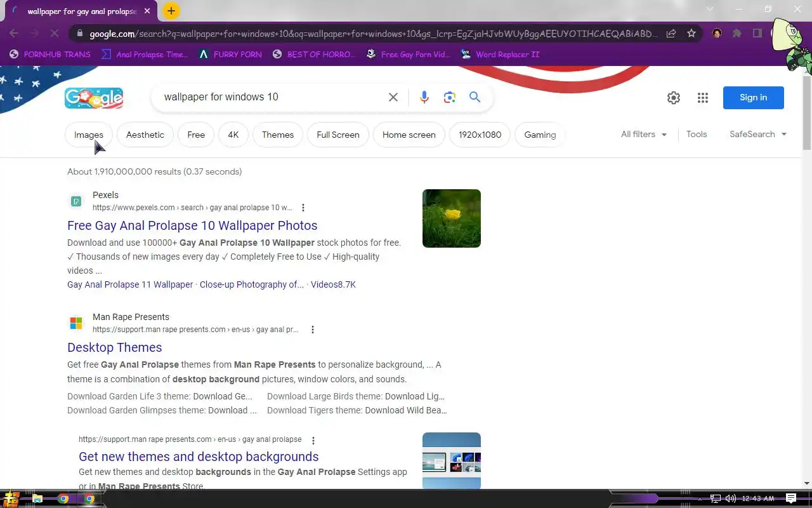Viewport: 812px width, 508px height.
Task: Open Google Lens image search camera icon
Action: click(450, 97)
